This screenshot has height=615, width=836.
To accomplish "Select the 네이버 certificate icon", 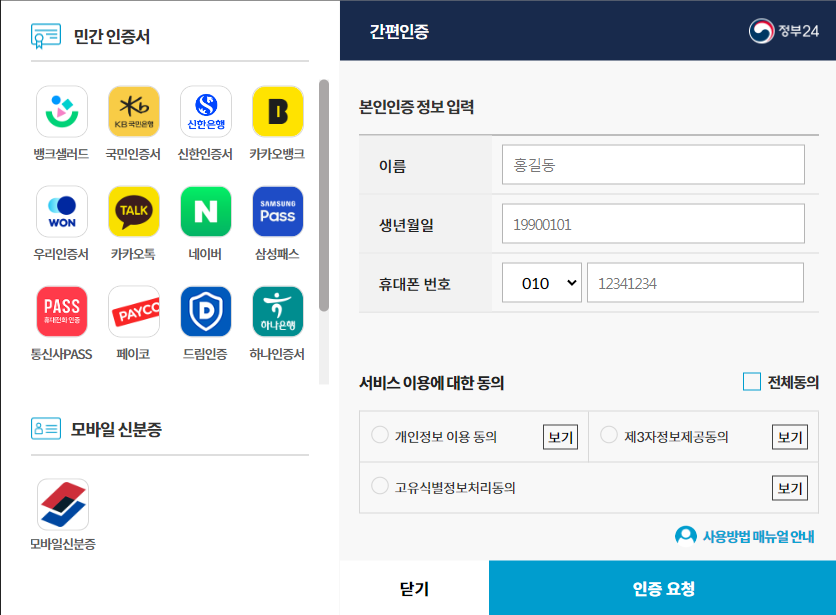I will tap(206, 211).
